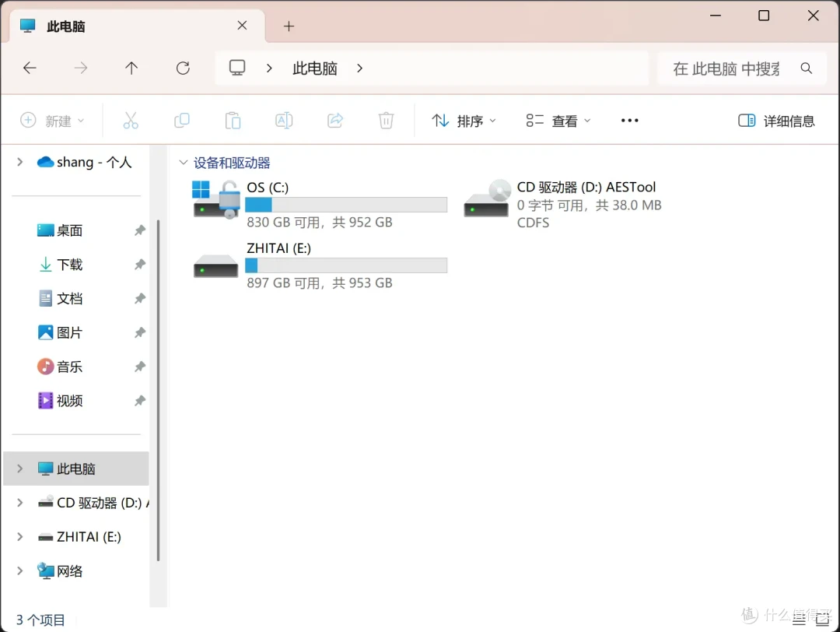840x632 pixels.
Task: Click the 新建 new button
Action: tap(51, 121)
